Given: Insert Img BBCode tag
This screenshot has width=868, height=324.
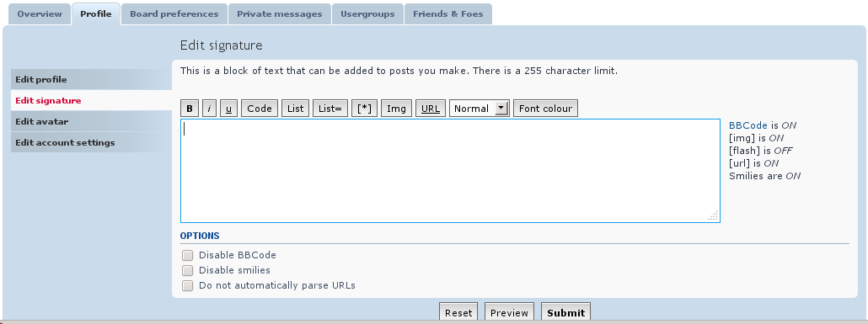Looking at the screenshot, I should point(396,109).
